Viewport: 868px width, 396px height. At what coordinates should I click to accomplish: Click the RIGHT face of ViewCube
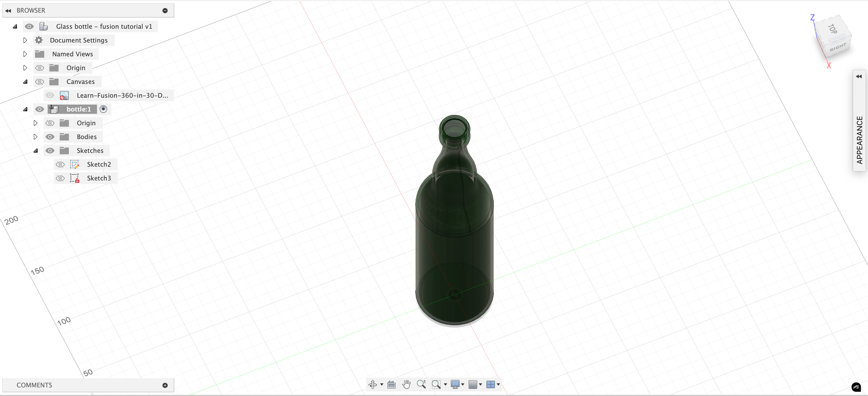(838, 47)
